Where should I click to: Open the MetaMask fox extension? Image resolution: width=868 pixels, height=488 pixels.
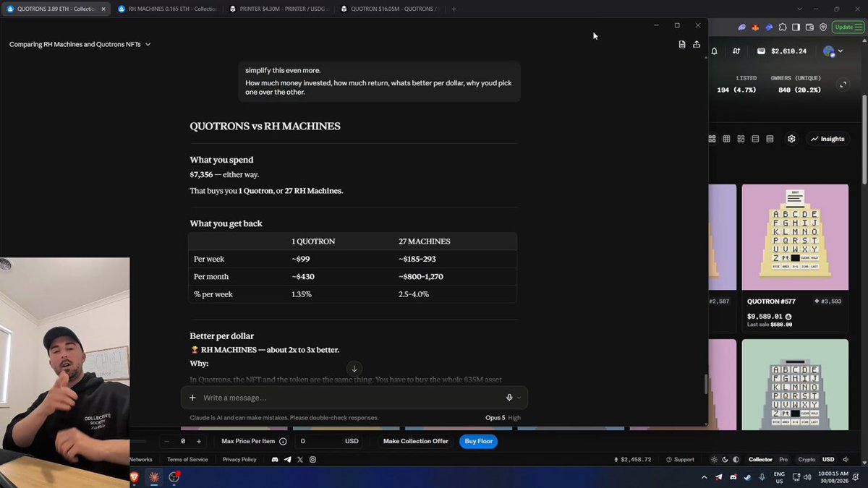(756, 27)
